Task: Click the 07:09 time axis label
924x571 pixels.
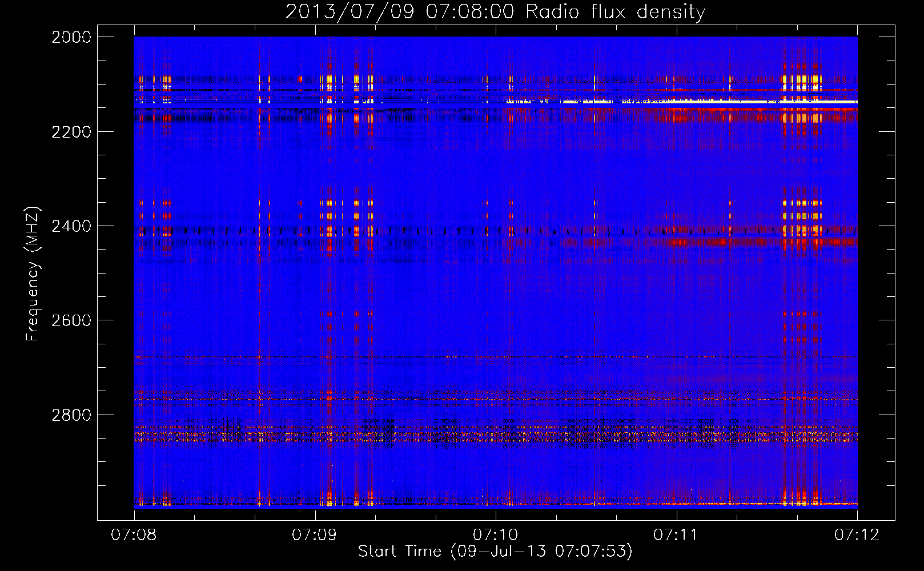Action: tap(315, 534)
